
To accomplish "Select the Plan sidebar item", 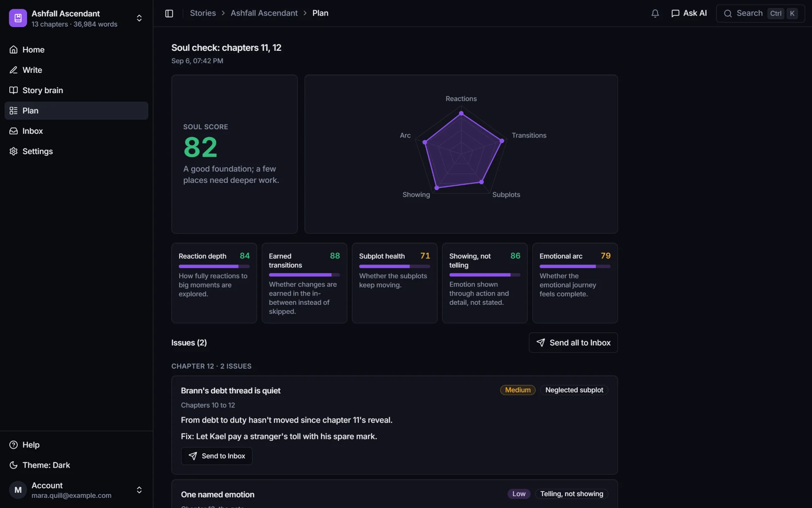I will coord(76,110).
